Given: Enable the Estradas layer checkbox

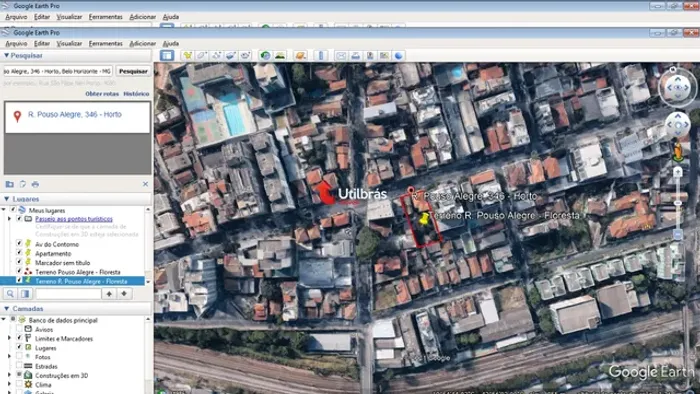Looking at the screenshot, I should 19,366.
